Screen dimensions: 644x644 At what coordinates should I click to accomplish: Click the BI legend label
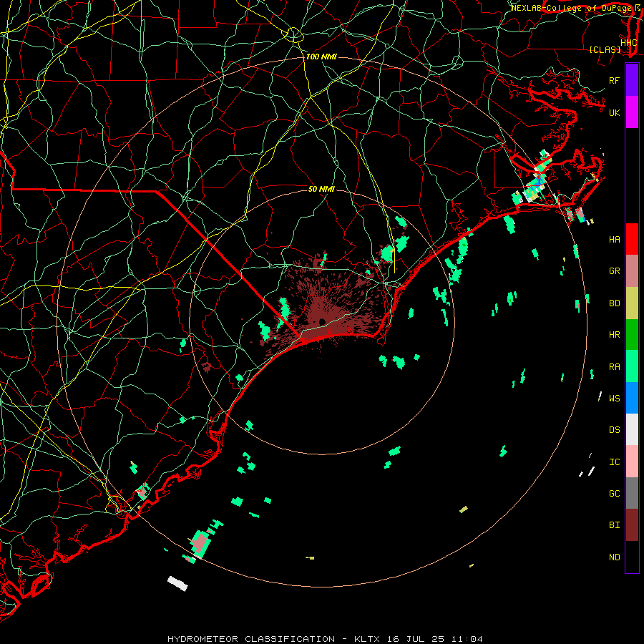(x=614, y=525)
